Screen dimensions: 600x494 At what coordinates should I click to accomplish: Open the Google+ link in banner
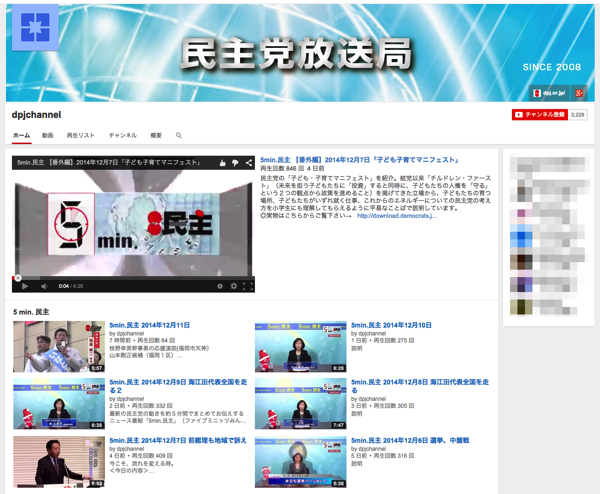[x=579, y=93]
